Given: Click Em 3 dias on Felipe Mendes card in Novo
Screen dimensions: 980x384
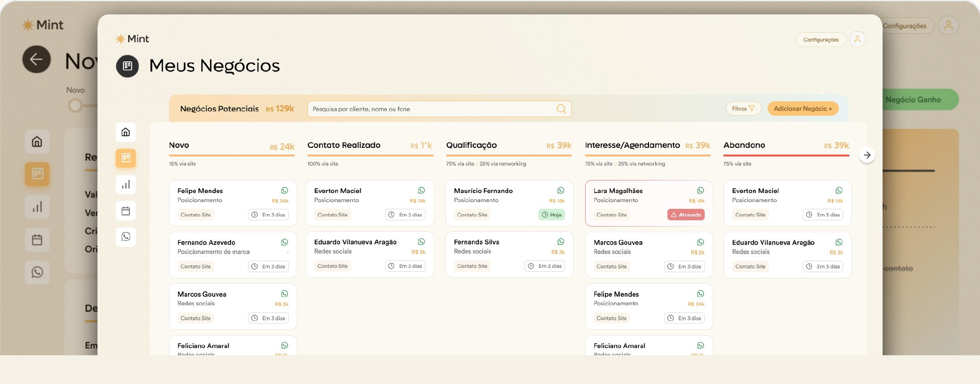Looking at the screenshot, I should pyautogui.click(x=269, y=215).
